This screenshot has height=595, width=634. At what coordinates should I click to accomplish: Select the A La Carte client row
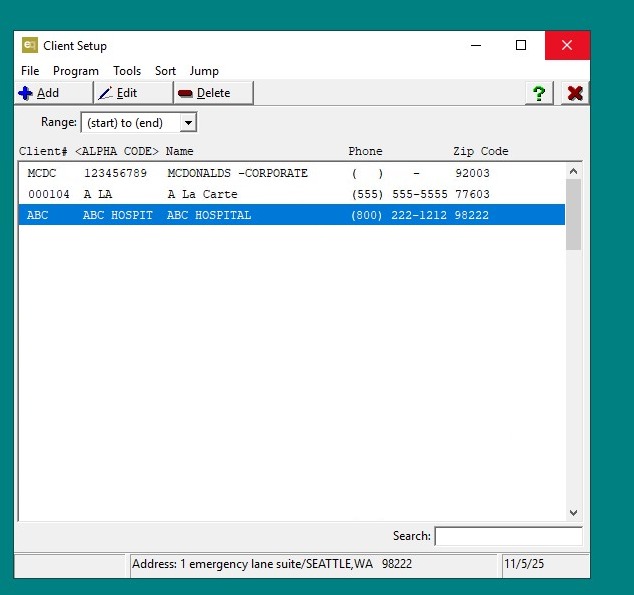click(x=292, y=194)
